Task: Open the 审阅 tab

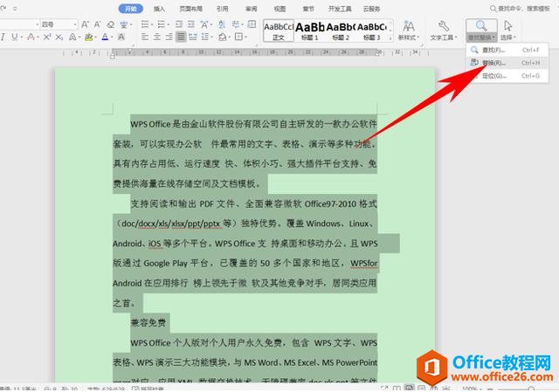Action: [251, 9]
